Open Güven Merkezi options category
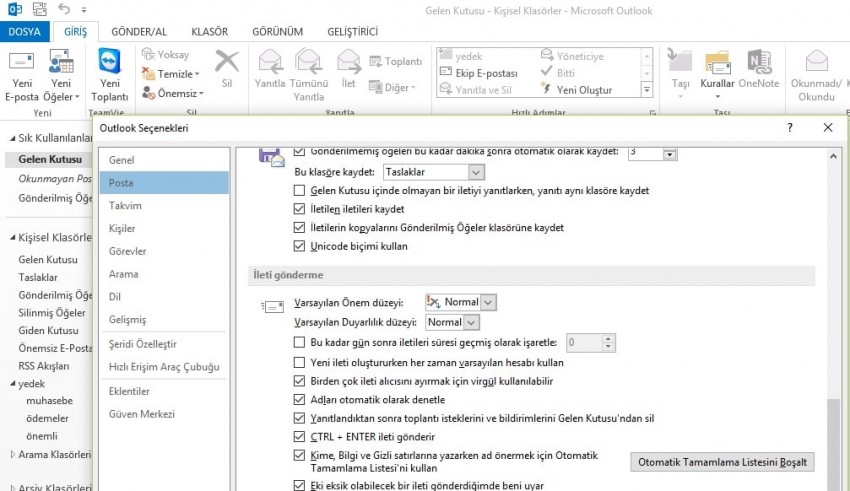The height and width of the screenshot is (491, 850). tap(164, 414)
